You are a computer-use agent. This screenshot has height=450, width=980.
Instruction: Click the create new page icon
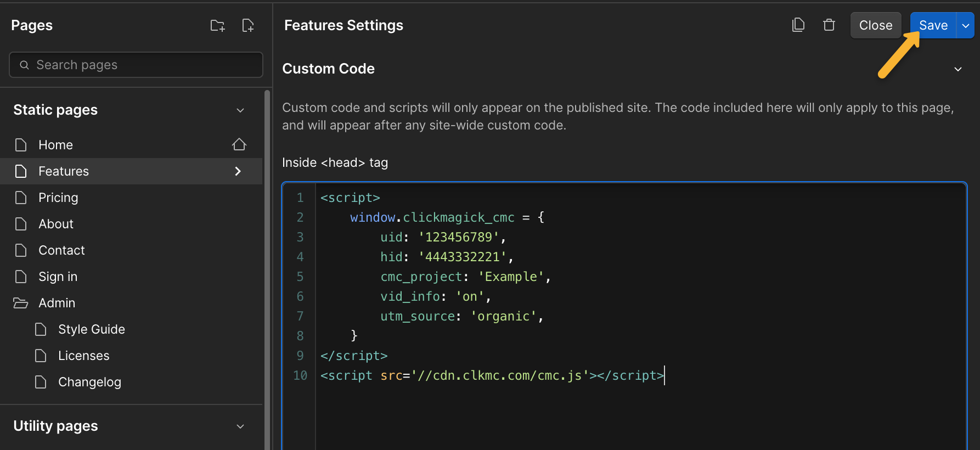click(x=248, y=25)
